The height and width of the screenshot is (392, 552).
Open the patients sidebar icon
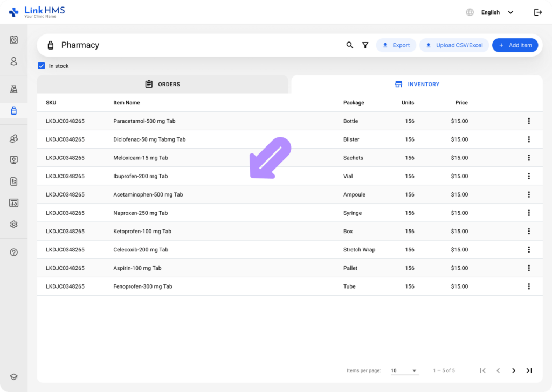[x=13, y=61]
